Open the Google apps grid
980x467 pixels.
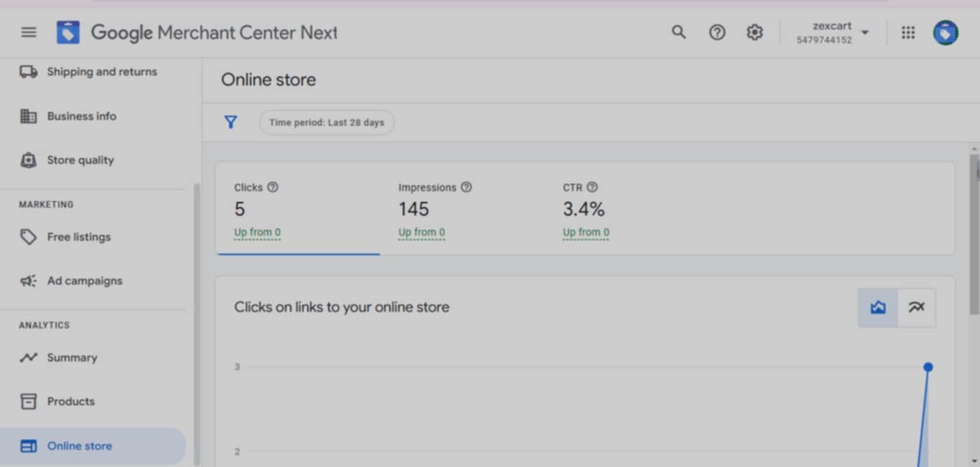click(x=908, y=32)
